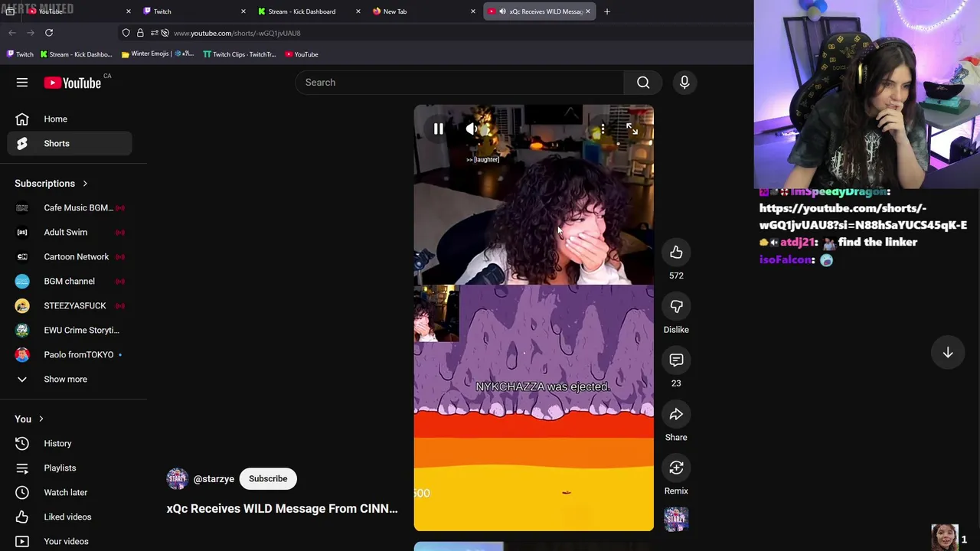Open the Twitch Clips bookmark
Screen dimensions: 980x551
[x=239, y=54]
